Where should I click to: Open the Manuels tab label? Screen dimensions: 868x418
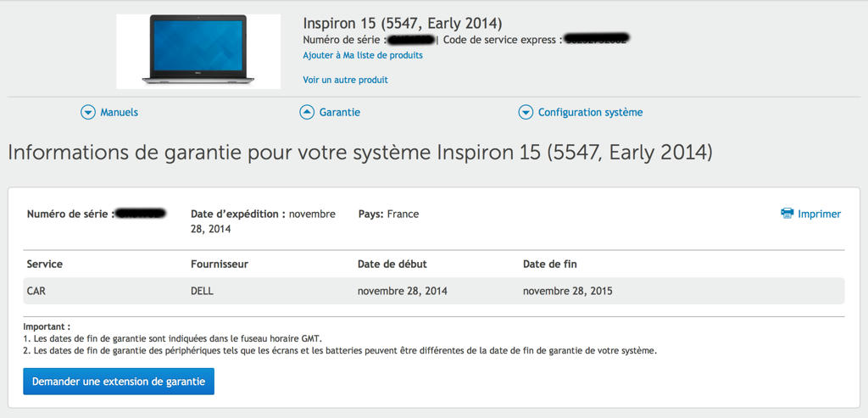119,113
